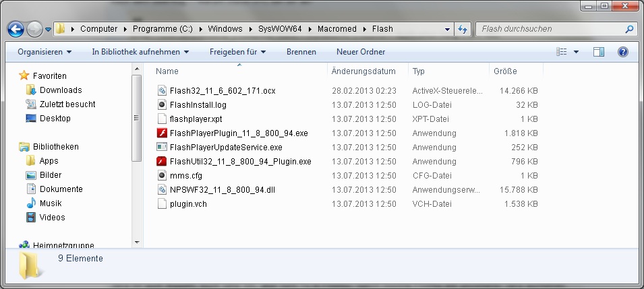This screenshot has width=644, height=289.
Task: Expand arrow after SysWOW64 in path
Action: 310,29
